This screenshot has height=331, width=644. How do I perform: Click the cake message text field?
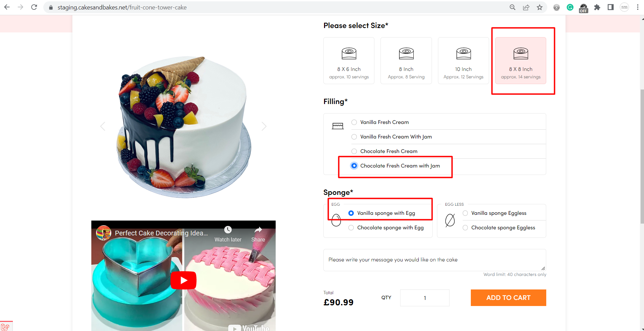point(434,260)
